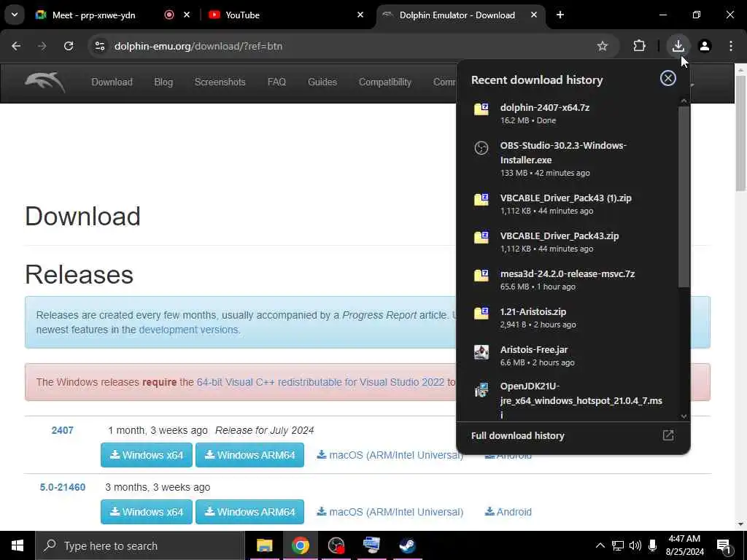Close the Meet tab
The image size is (747, 560).
coord(187,15)
